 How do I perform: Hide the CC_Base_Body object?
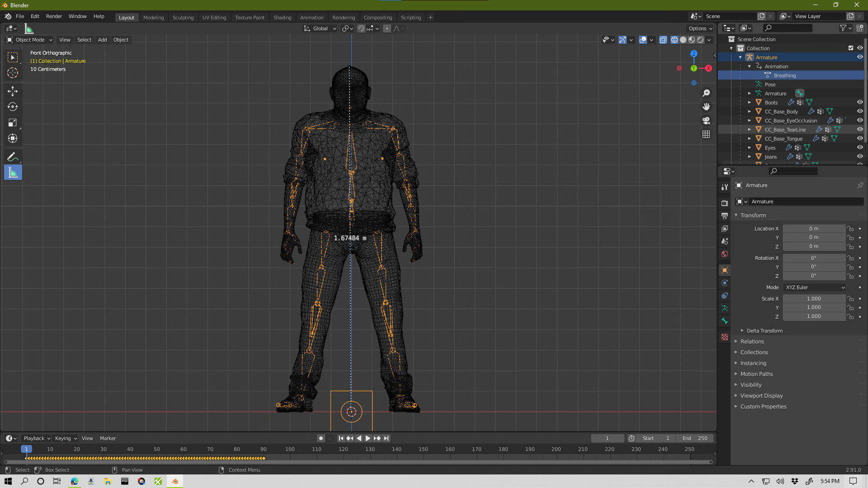coord(860,111)
